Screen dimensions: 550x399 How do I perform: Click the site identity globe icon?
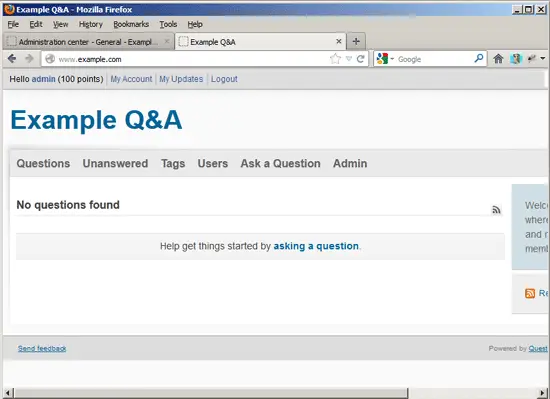coord(50,59)
